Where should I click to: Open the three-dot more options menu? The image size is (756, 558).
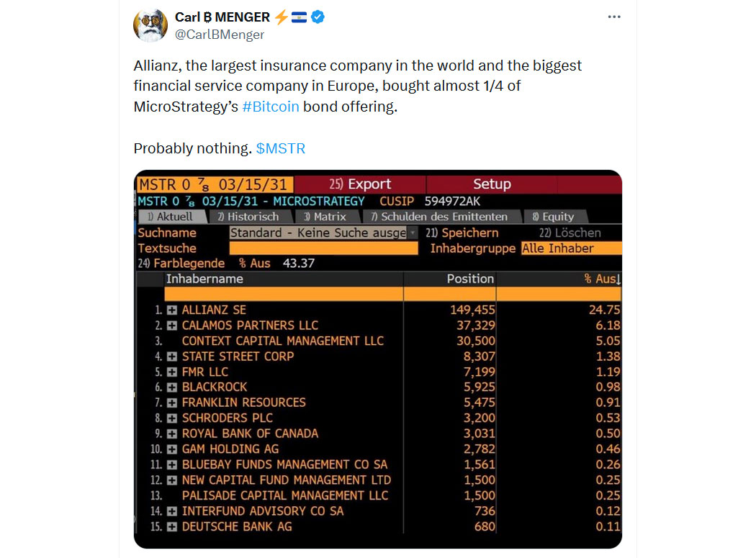pos(613,17)
